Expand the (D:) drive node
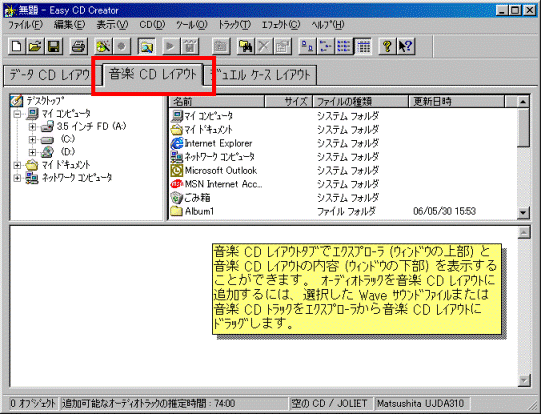541x414 pixels. click(32, 152)
